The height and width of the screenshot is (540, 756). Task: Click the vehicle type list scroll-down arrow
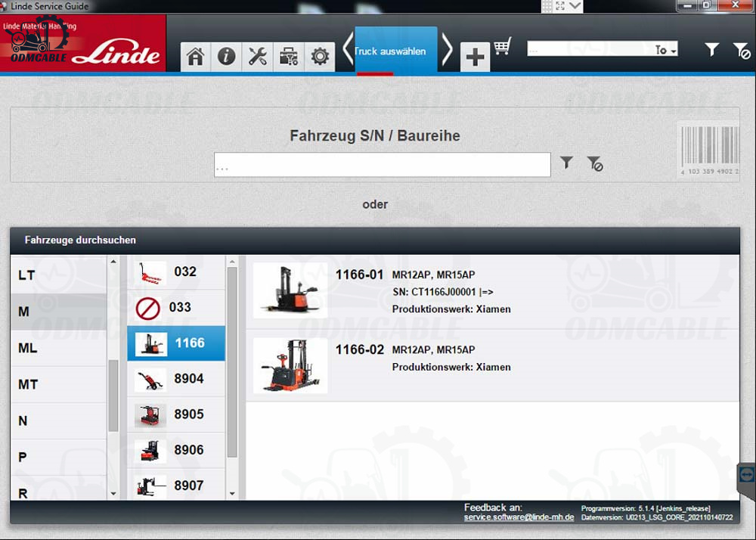coord(113,494)
